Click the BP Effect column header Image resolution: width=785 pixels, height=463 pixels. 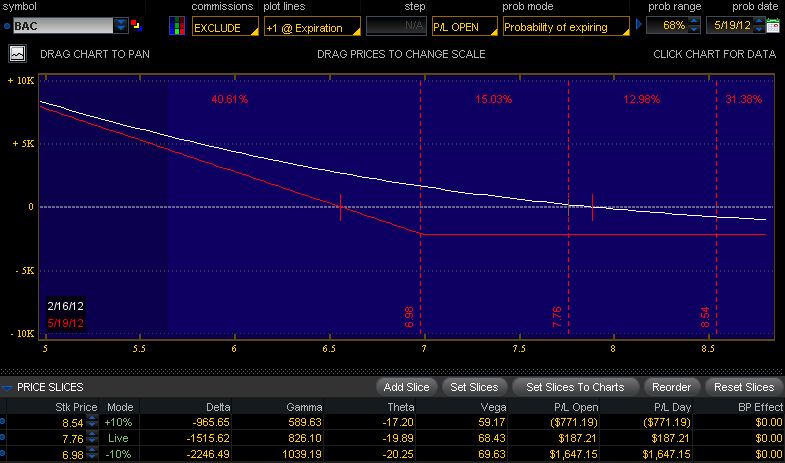coord(760,407)
